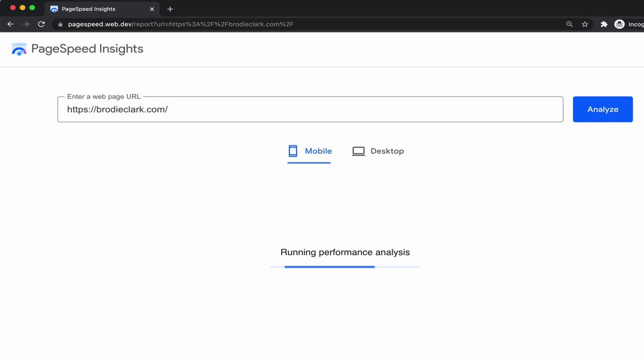Click the red close window button
This screenshot has height=362, width=644.
(x=13, y=8)
